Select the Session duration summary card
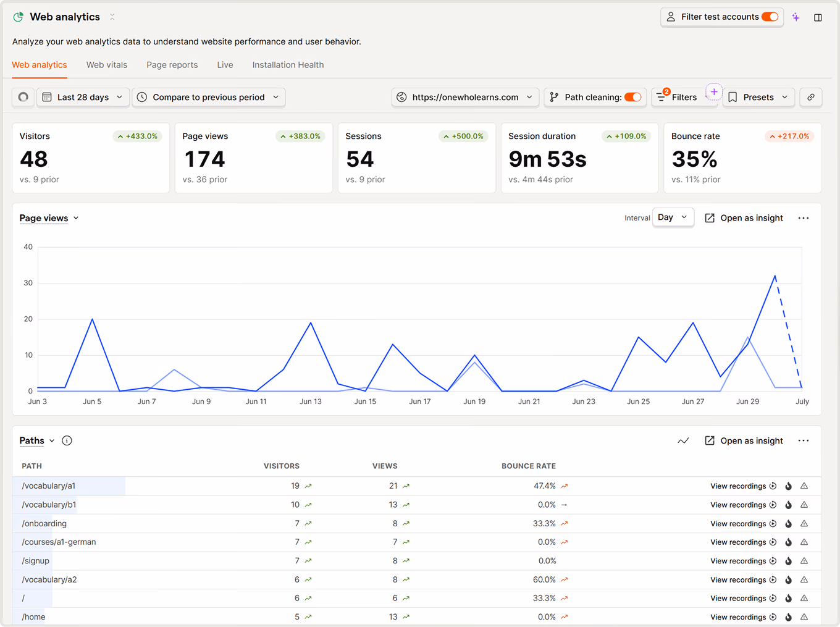The height and width of the screenshot is (627, 840). (580, 158)
